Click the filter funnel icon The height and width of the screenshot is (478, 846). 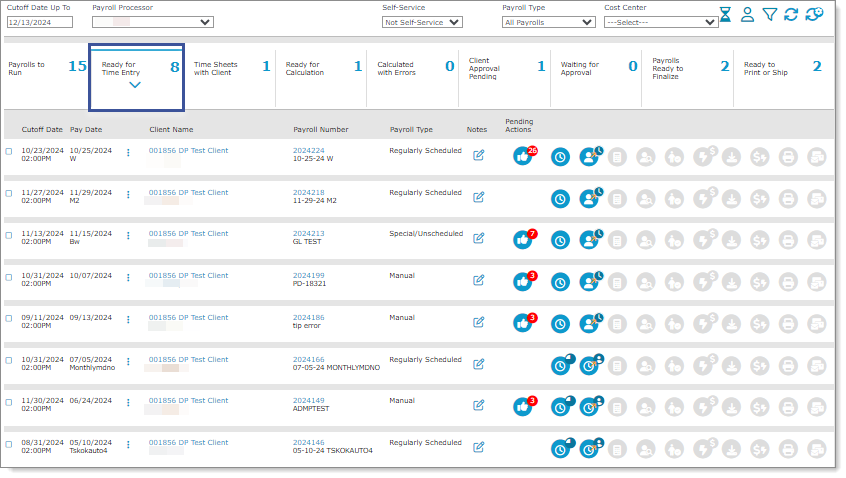tap(770, 15)
